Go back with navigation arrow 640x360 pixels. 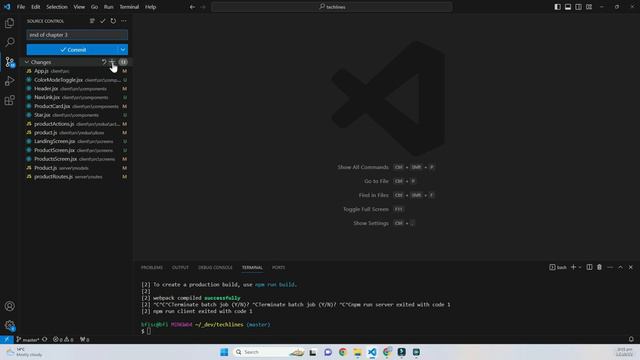click(192, 7)
